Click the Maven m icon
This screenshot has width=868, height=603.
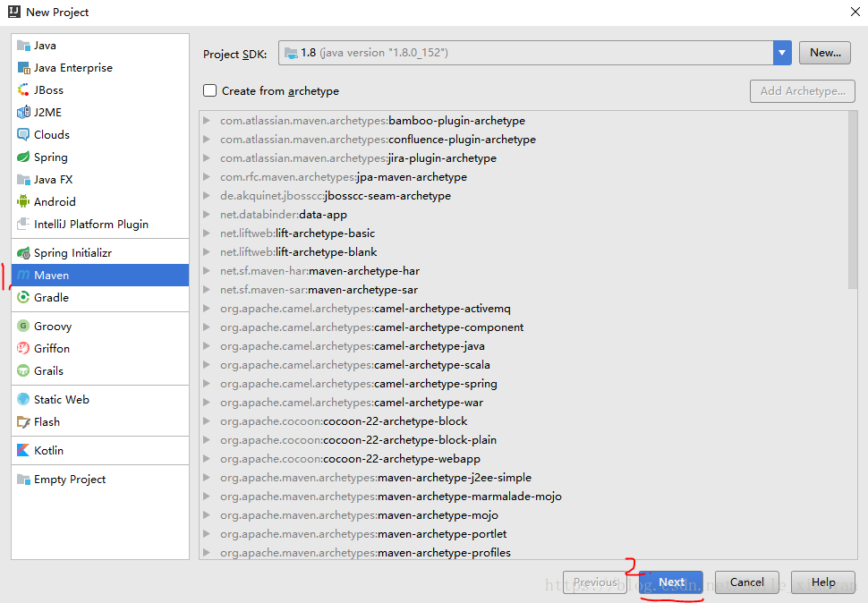(23, 275)
